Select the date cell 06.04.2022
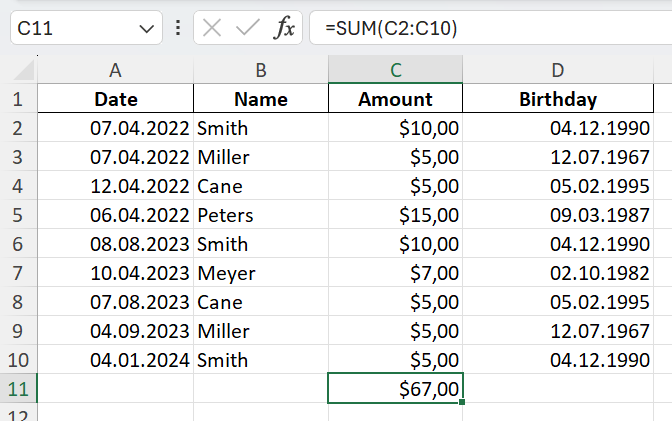 pyautogui.click(x=116, y=215)
